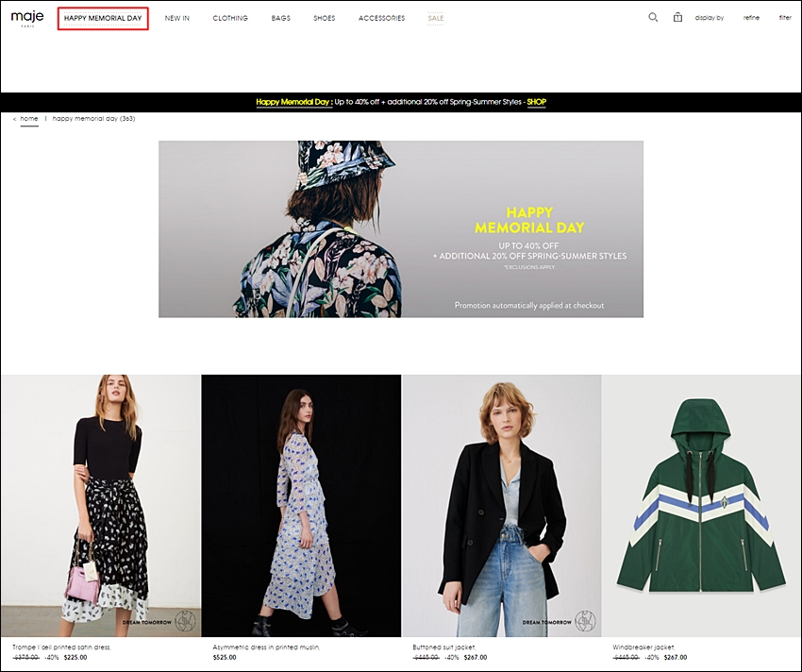Open the green Windbreaker jacket photo

[701, 506]
